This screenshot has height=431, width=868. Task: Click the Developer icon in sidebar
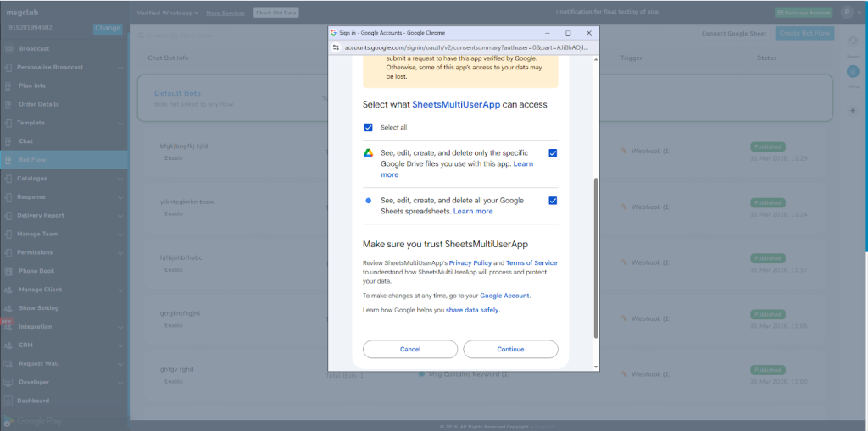point(8,382)
